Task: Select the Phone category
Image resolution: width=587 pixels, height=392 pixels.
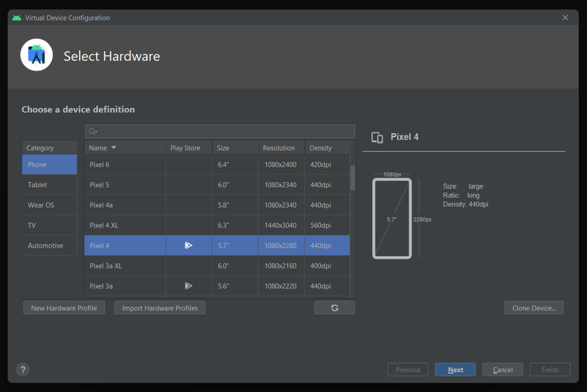Action: pos(50,164)
